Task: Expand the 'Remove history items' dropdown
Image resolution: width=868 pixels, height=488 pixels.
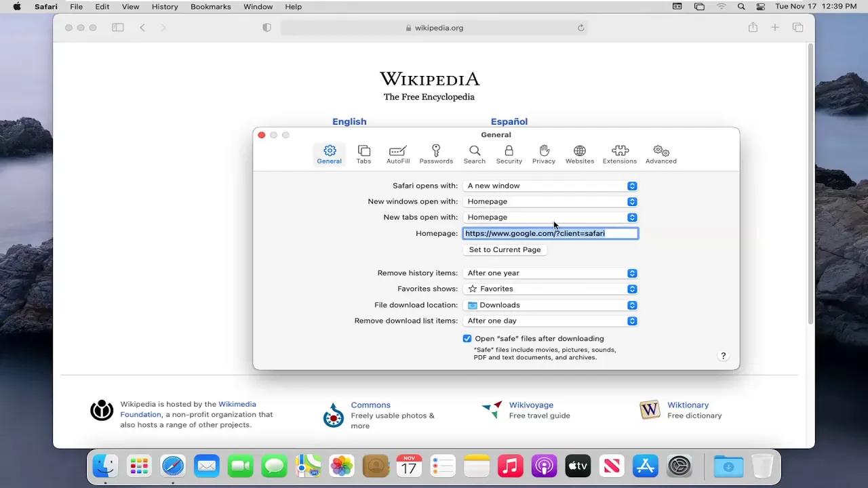Action: coord(551,273)
